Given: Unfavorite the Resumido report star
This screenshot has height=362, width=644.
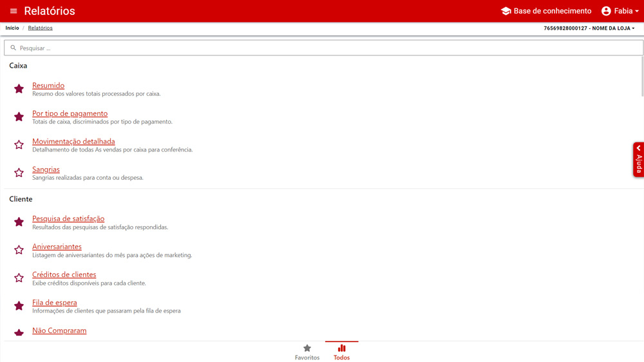Looking at the screenshot, I should click(x=19, y=89).
